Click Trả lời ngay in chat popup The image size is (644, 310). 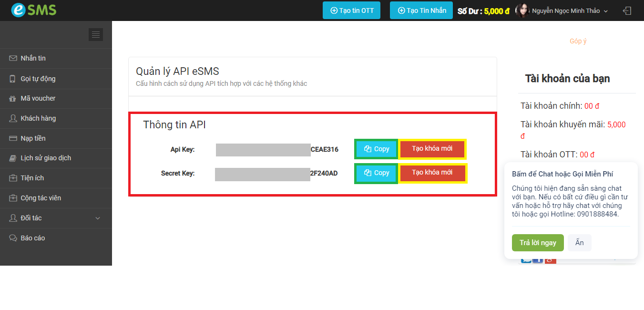pyautogui.click(x=537, y=243)
